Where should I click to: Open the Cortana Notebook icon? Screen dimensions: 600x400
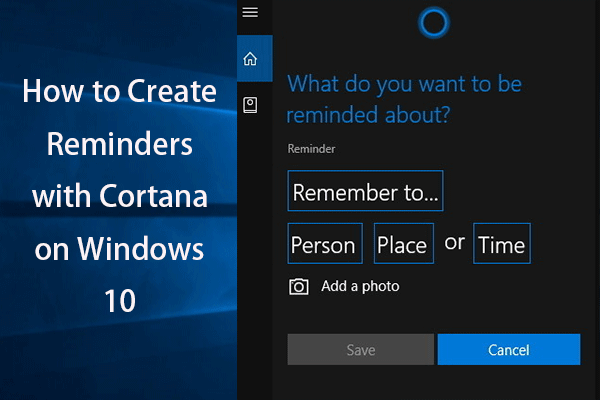coord(250,105)
